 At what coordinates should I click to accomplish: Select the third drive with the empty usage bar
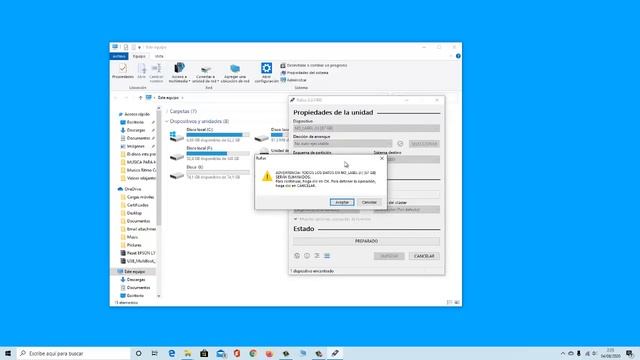[x=209, y=172]
